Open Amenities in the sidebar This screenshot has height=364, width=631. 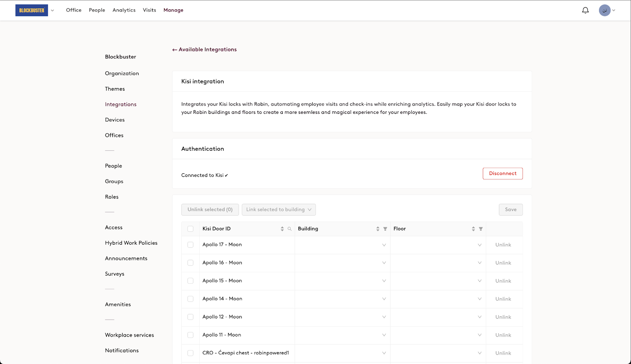coord(118,305)
